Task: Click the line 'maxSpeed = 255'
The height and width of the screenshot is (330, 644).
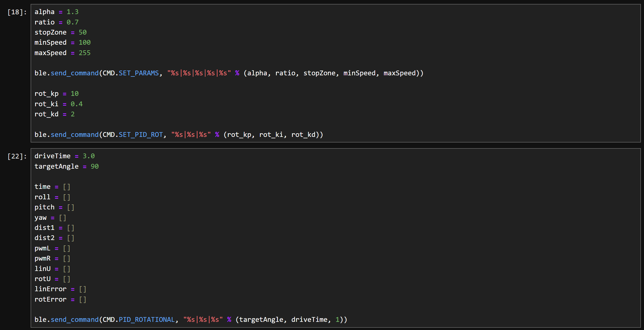Action: (x=63, y=53)
